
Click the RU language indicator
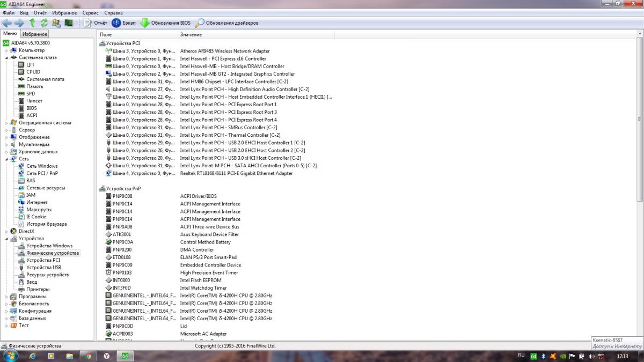[521, 355]
